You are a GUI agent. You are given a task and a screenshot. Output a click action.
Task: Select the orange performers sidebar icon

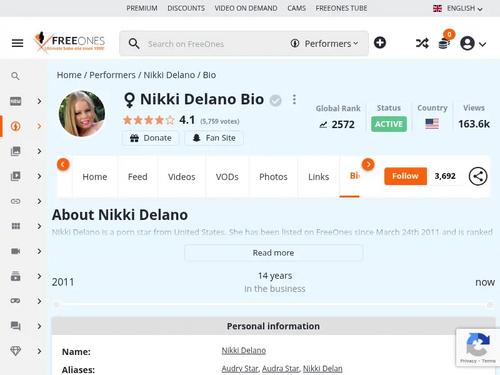pyautogui.click(x=16, y=126)
